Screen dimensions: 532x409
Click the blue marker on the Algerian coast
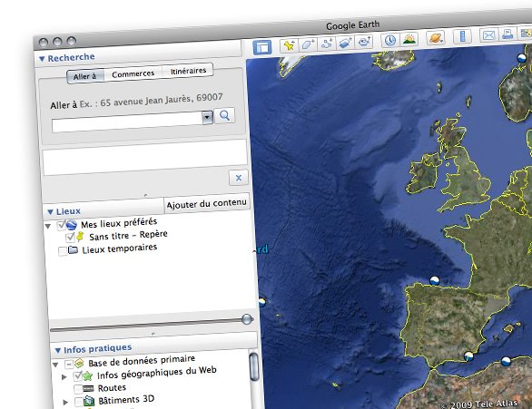[x=506, y=361]
